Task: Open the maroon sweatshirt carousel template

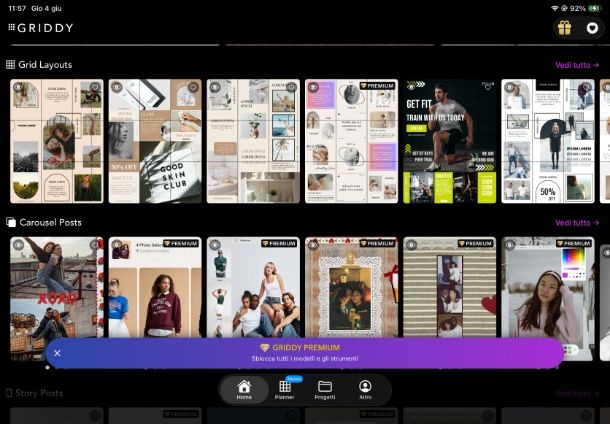Action: tap(155, 288)
